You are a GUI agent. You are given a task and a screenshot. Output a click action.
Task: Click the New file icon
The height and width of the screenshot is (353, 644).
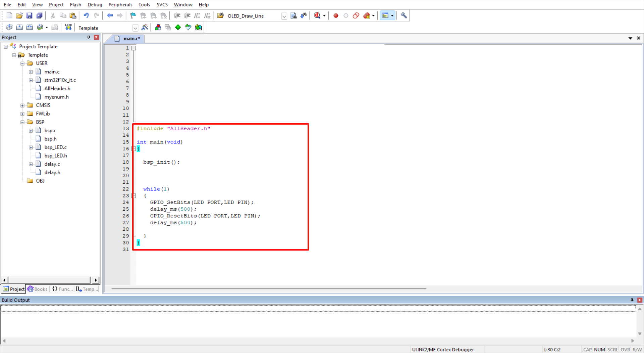(x=9, y=15)
